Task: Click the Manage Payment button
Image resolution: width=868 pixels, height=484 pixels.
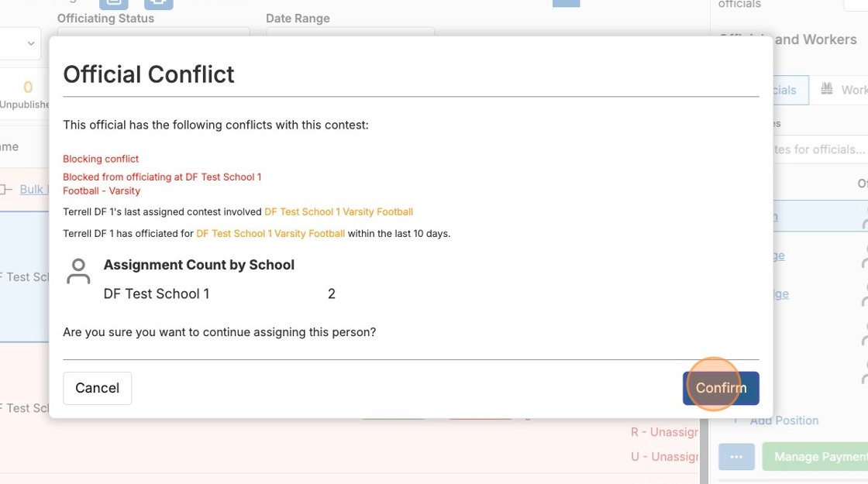Action: [818, 457]
